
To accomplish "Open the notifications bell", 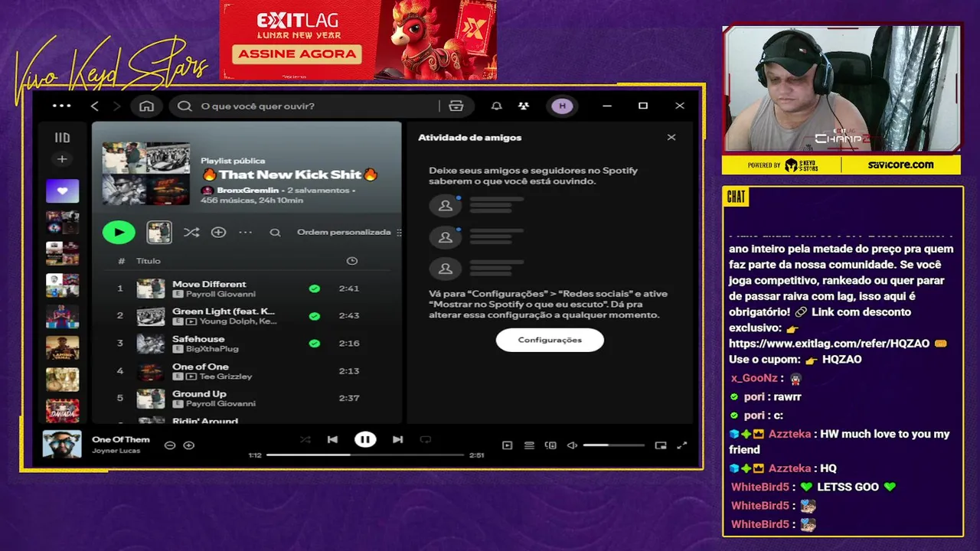I will tap(496, 106).
